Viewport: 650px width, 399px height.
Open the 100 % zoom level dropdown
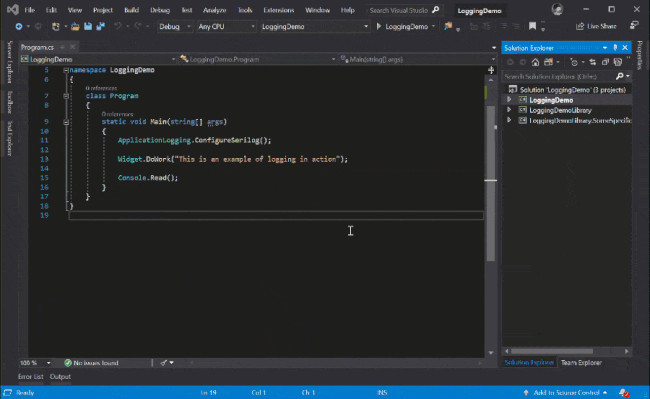click(x=35, y=363)
